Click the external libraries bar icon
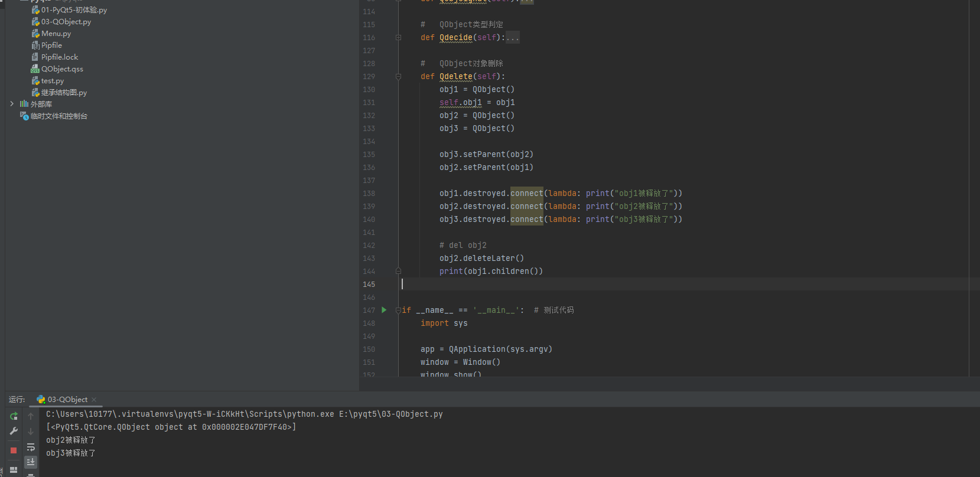The width and height of the screenshot is (980, 477). point(24,104)
